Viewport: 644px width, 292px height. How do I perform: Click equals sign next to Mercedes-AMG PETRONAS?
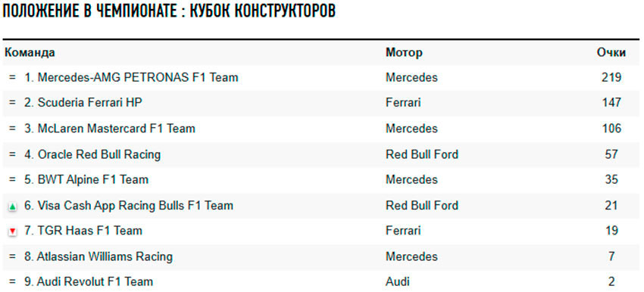(12, 77)
